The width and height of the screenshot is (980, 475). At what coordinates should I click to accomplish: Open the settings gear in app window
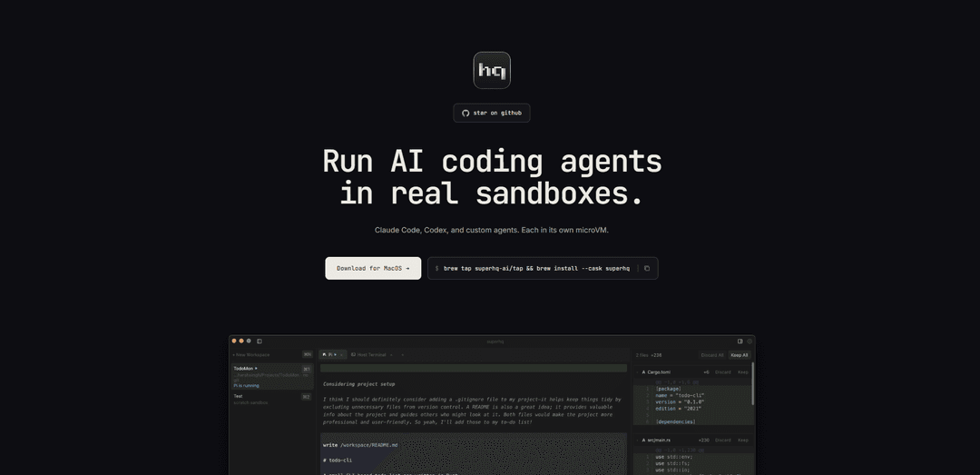(x=749, y=341)
